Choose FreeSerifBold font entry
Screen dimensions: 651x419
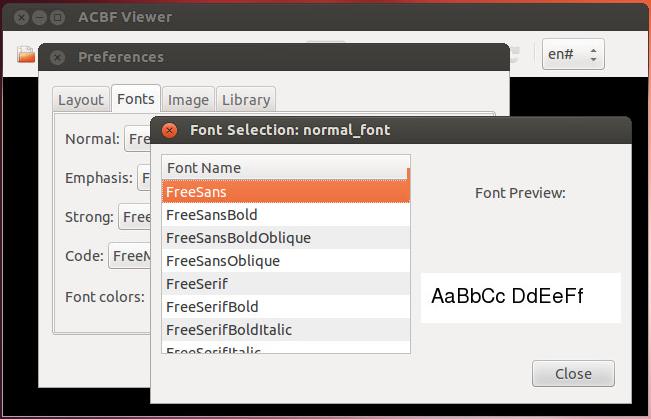[286, 307]
